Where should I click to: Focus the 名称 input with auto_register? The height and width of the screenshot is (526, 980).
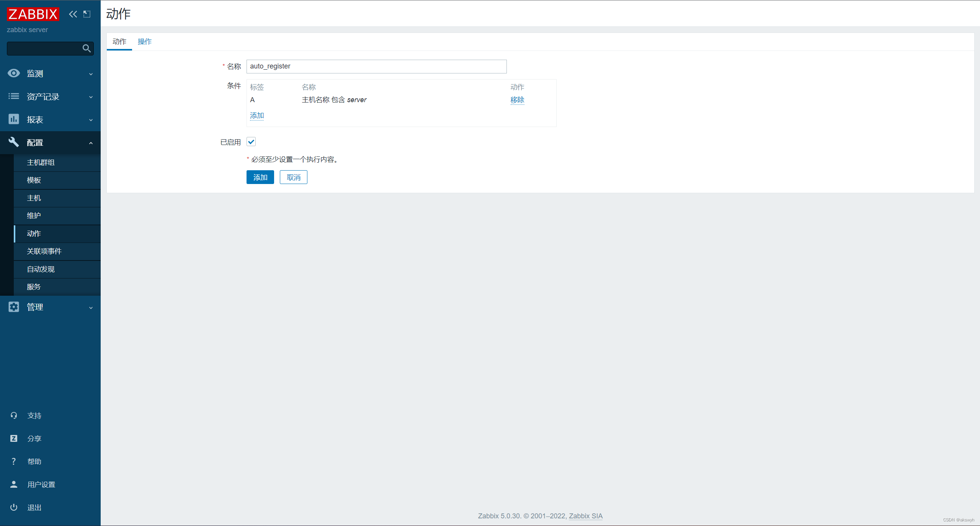377,67
